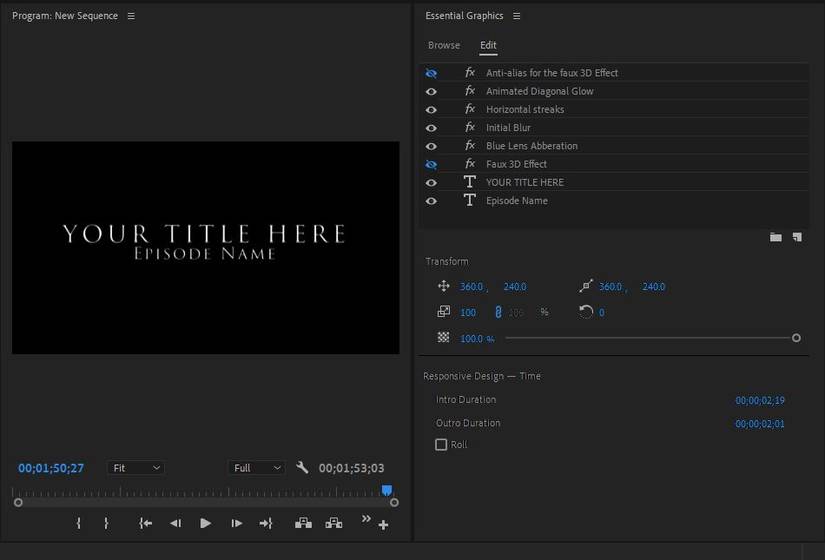Click the blue playhead on the time ruler
Viewport: 825px width, 560px height.
[x=387, y=491]
